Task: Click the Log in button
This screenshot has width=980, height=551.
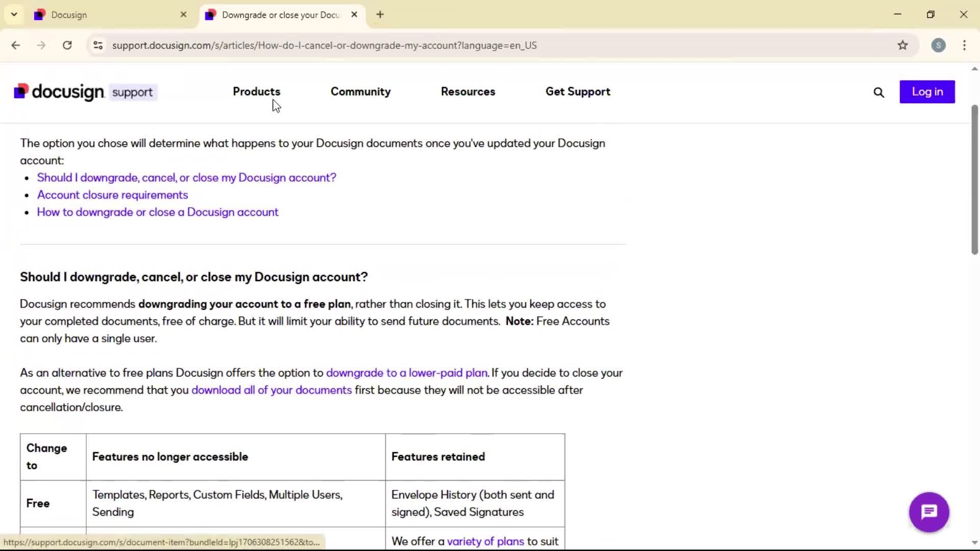Action: coord(927,92)
